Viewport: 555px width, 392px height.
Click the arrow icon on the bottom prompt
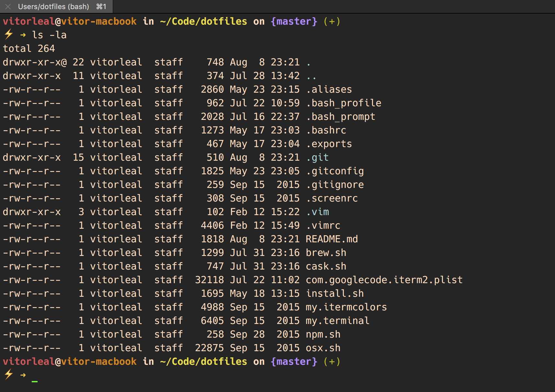click(23, 375)
